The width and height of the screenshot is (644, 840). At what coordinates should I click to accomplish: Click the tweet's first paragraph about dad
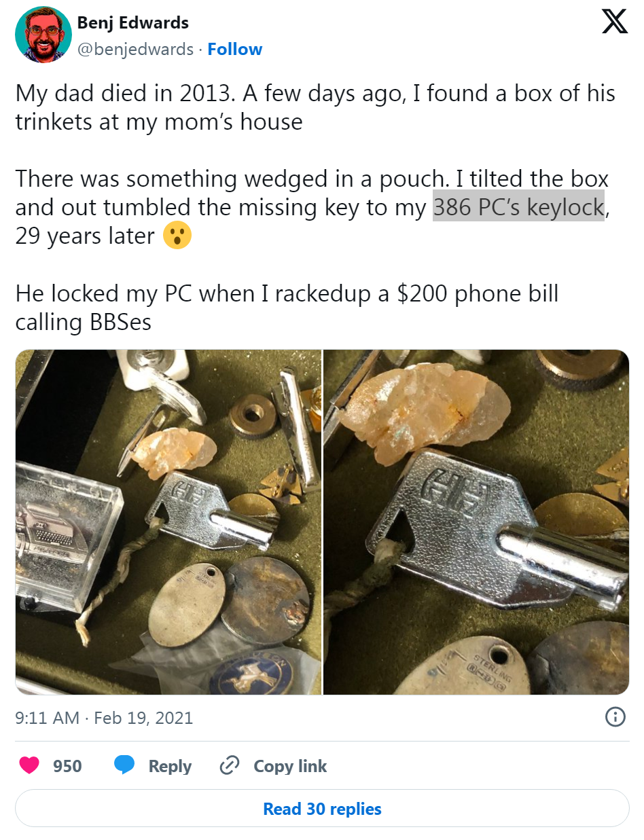[x=315, y=107]
